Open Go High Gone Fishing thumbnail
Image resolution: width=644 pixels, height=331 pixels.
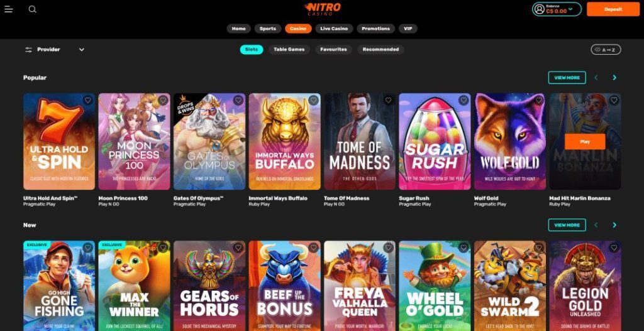[59, 286]
